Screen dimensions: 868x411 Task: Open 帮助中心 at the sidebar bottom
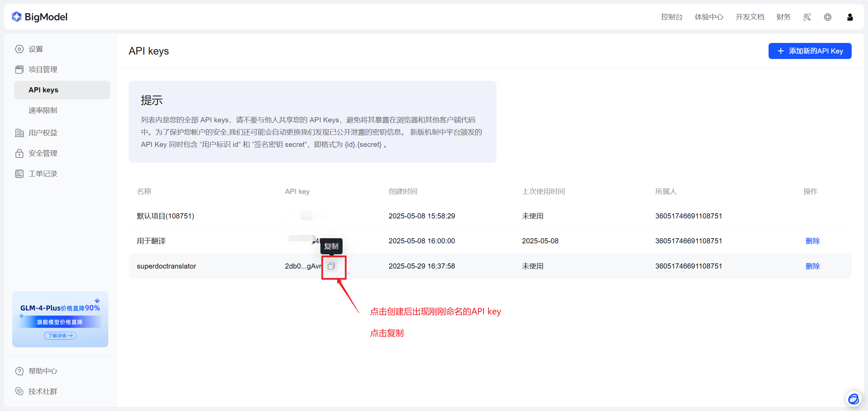coord(43,371)
